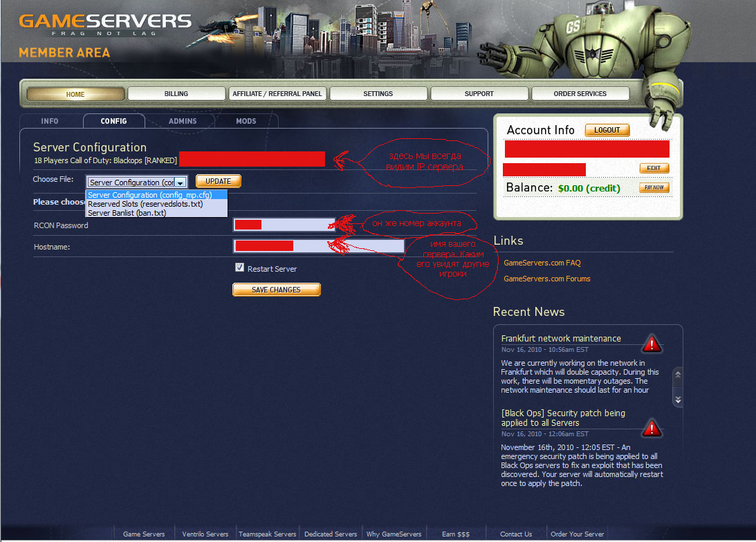
Task: Click Dedicated Servers footer link
Action: (x=331, y=534)
